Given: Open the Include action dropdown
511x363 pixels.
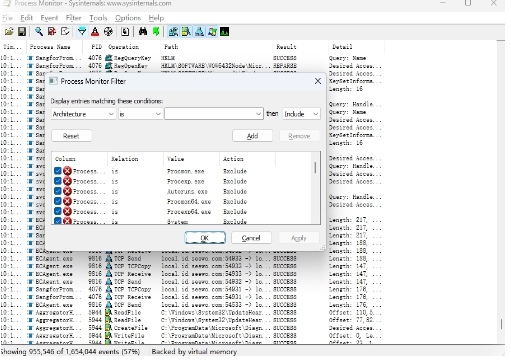Looking at the screenshot, I should (x=301, y=114).
